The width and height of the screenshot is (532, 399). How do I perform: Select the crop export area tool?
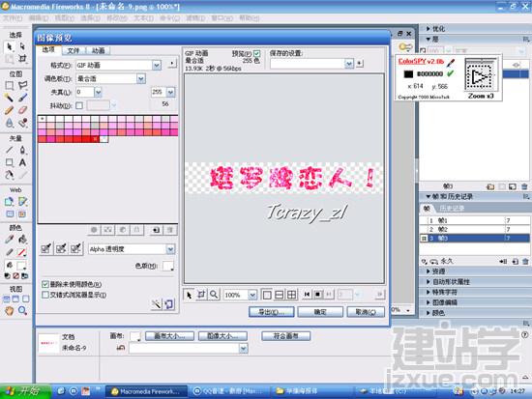coord(201,295)
